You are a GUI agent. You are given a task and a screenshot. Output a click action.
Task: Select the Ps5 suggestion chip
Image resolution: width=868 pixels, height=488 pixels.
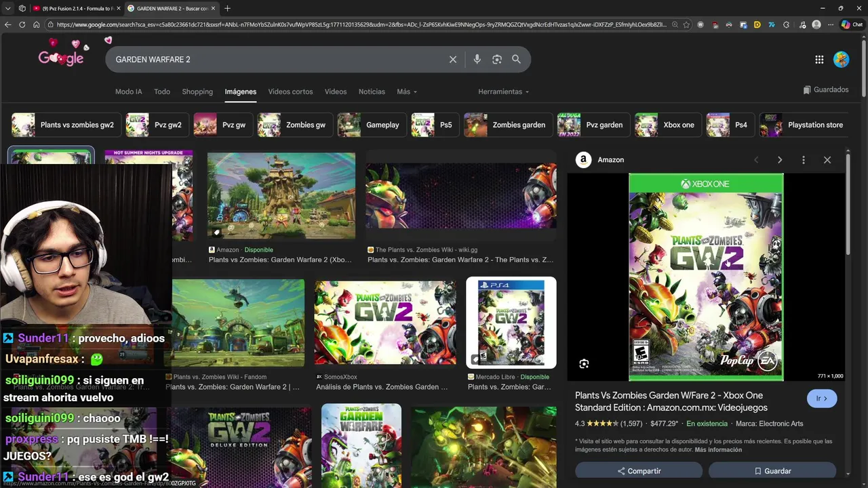[x=435, y=125]
